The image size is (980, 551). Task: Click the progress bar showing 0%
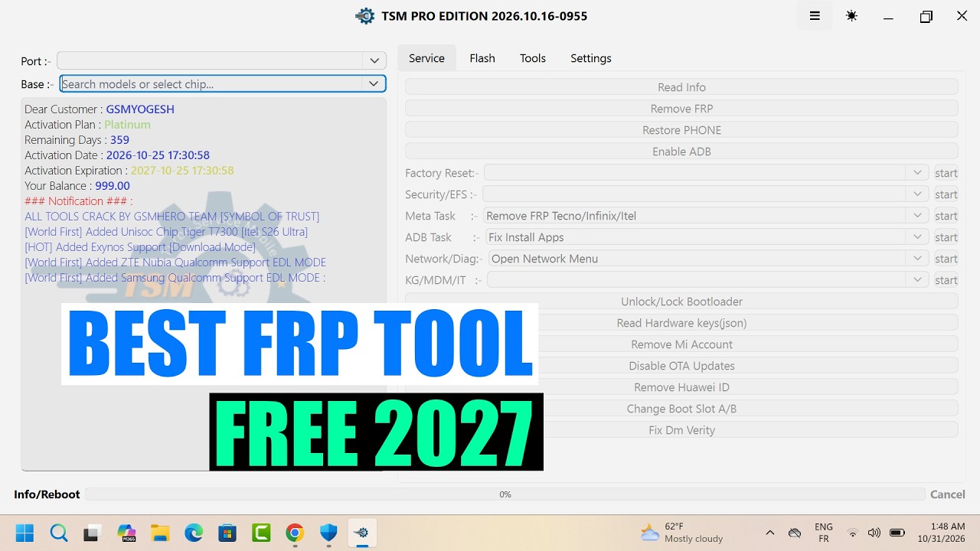pos(505,494)
